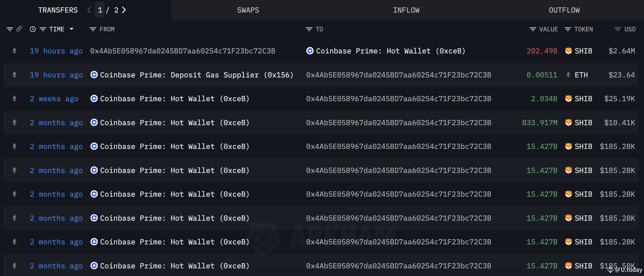Click Coinbase logo next to Deposit Gas Supplier
The width and height of the screenshot is (644, 276).
point(94,75)
